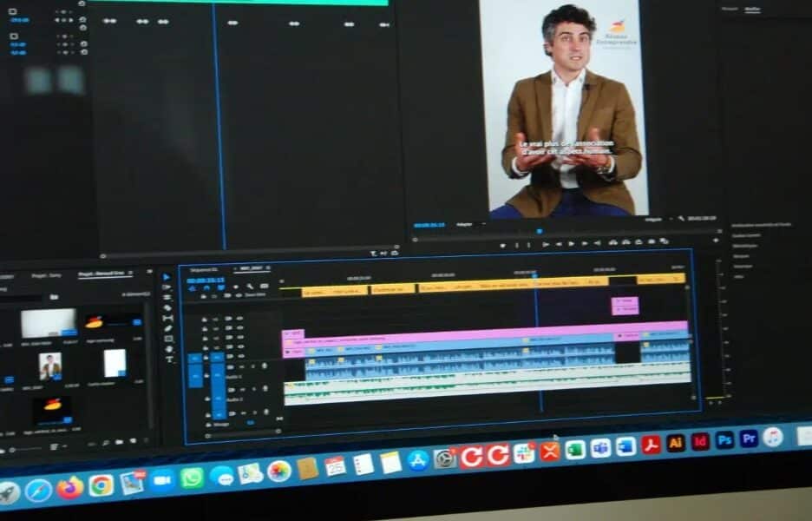Screen dimensions: 812x521
Task: Click the program monitor current timecode
Action: pos(429,225)
